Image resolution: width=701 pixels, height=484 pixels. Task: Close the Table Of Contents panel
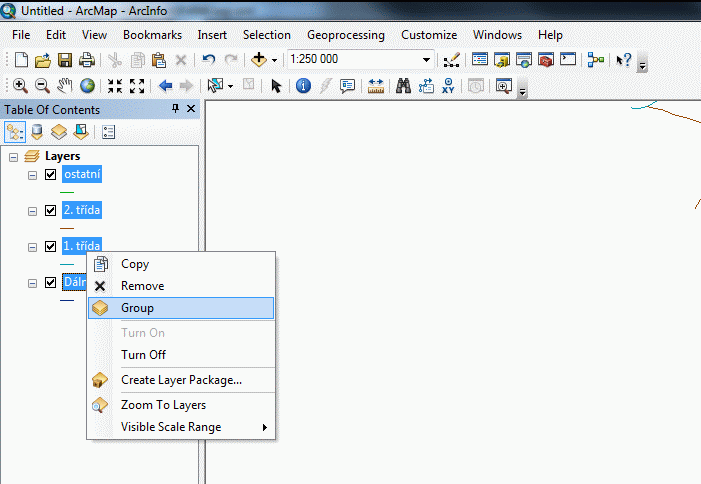coord(191,109)
